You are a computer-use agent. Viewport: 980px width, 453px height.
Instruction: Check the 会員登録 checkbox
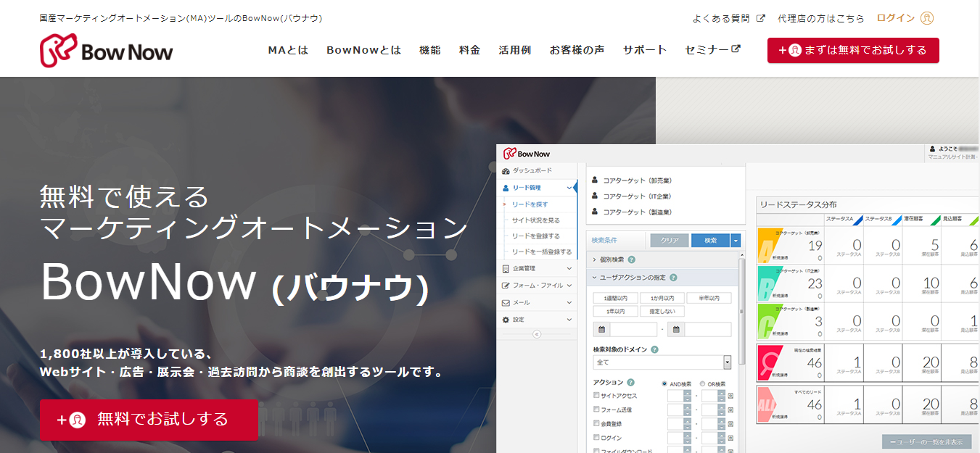pyautogui.click(x=597, y=423)
